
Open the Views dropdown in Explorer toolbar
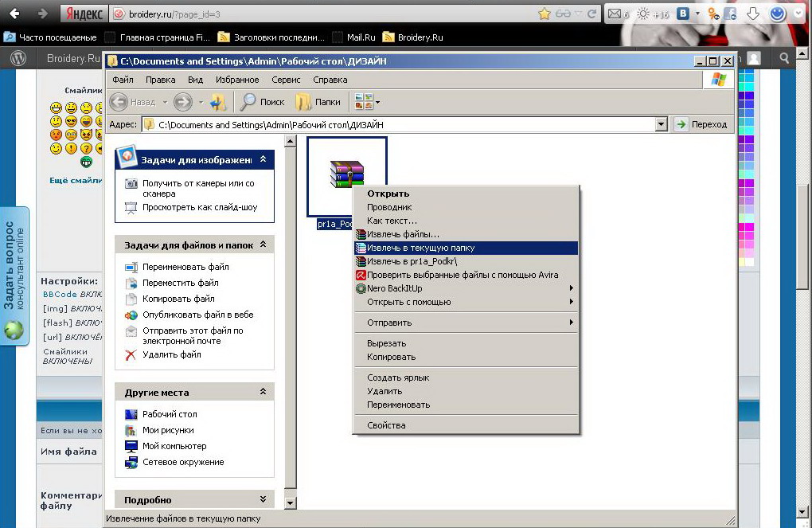click(x=377, y=102)
